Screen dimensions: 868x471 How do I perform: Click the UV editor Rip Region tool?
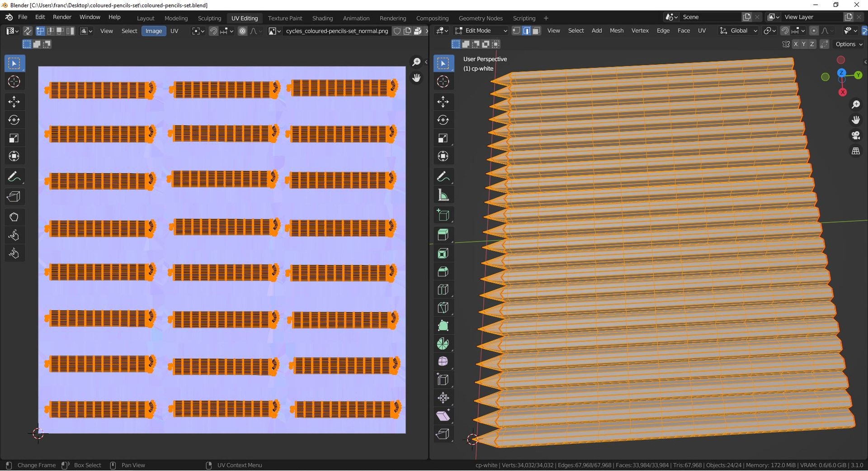(x=14, y=197)
